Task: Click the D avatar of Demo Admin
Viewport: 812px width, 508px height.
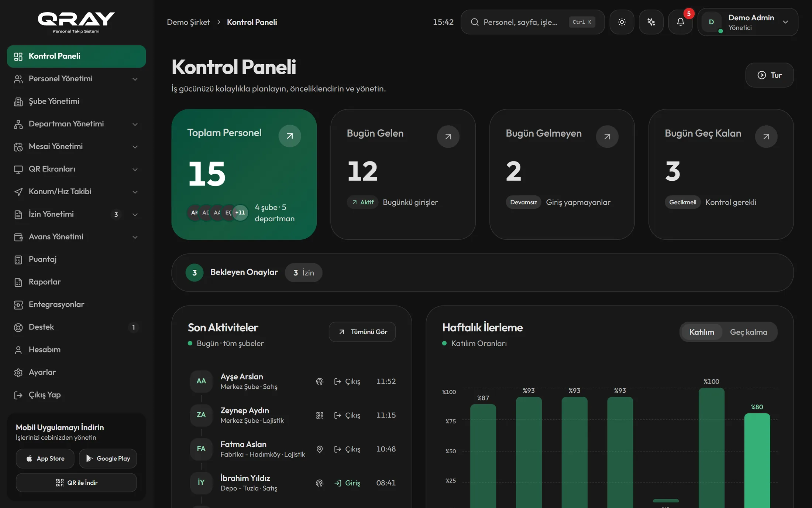Action: click(x=711, y=22)
